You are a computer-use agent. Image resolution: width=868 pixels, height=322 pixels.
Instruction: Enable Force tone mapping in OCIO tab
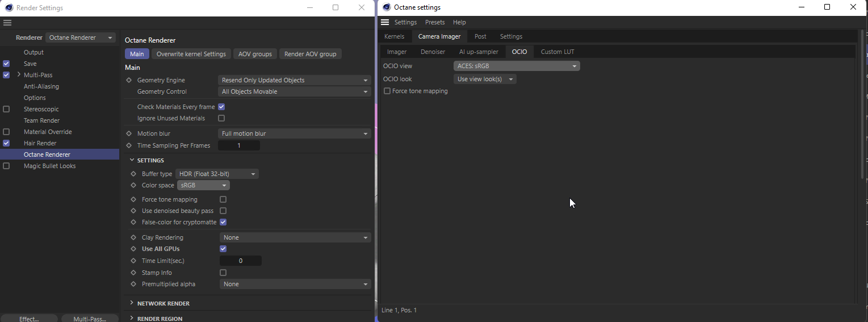387,91
